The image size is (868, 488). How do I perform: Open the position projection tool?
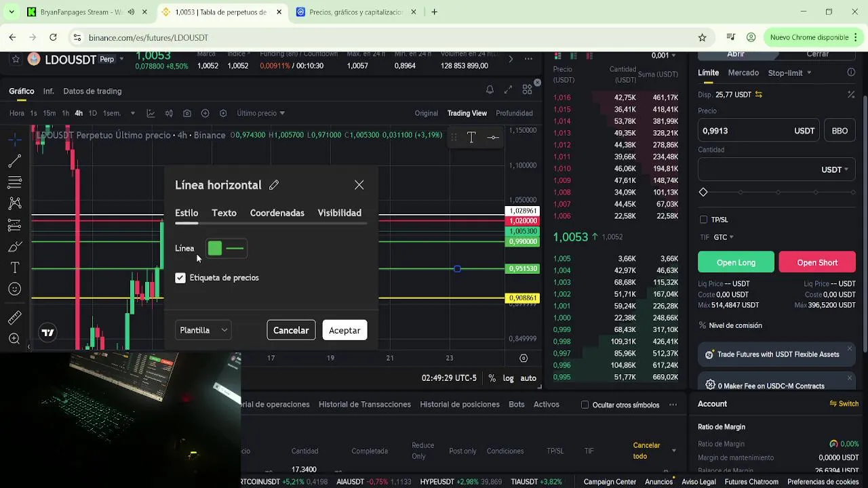[14, 225]
